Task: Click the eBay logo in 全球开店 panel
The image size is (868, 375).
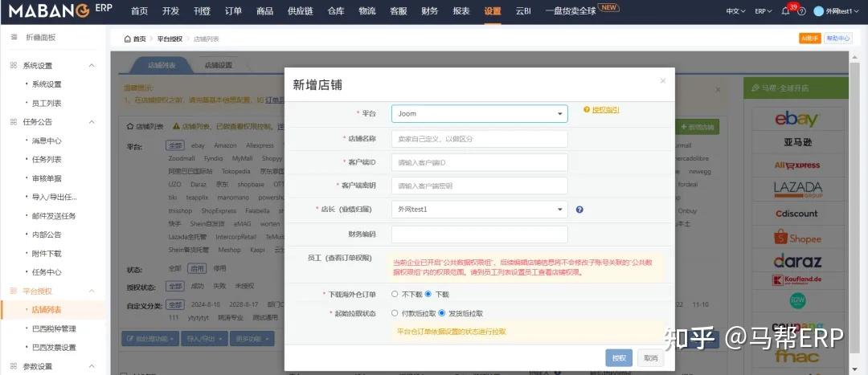Action: coord(796,118)
